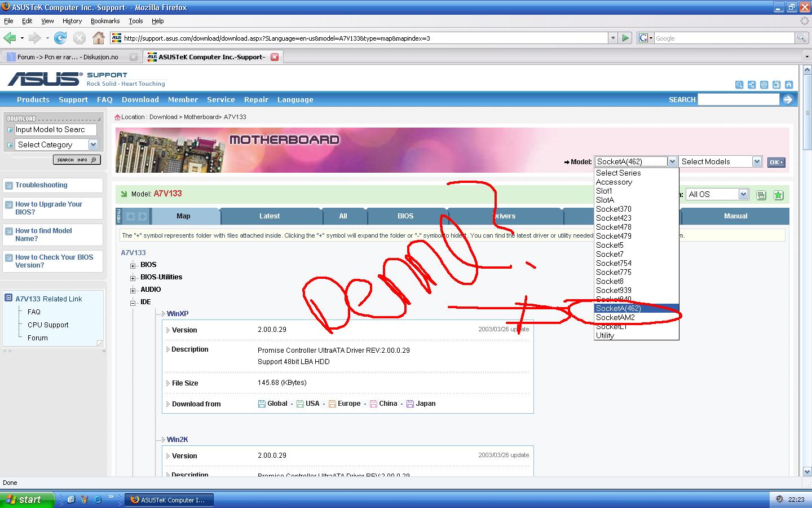Screen dimensions: 812x508
Task: Click the green page icon next to All OS
Action: click(761, 195)
